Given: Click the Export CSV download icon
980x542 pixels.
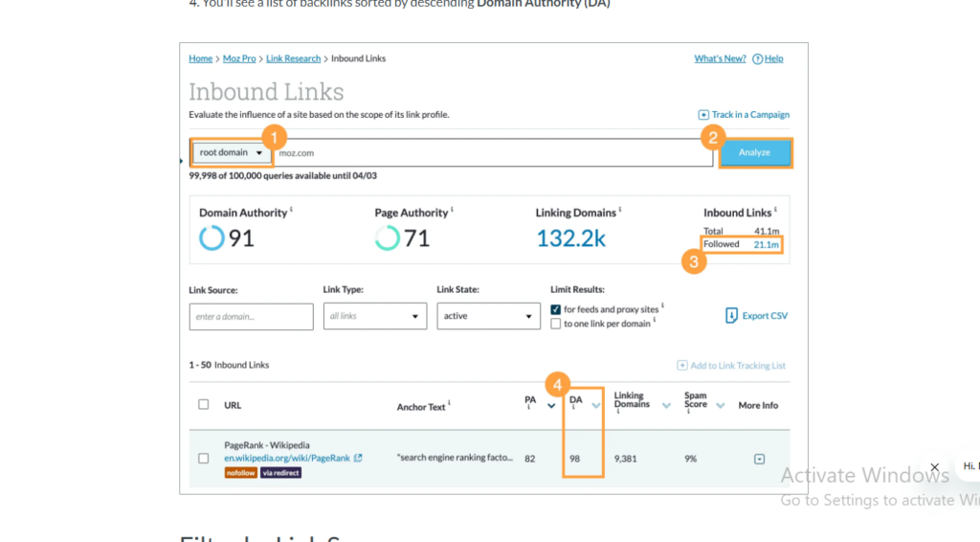Looking at the screenshot, I should click(x=732, y=315).
